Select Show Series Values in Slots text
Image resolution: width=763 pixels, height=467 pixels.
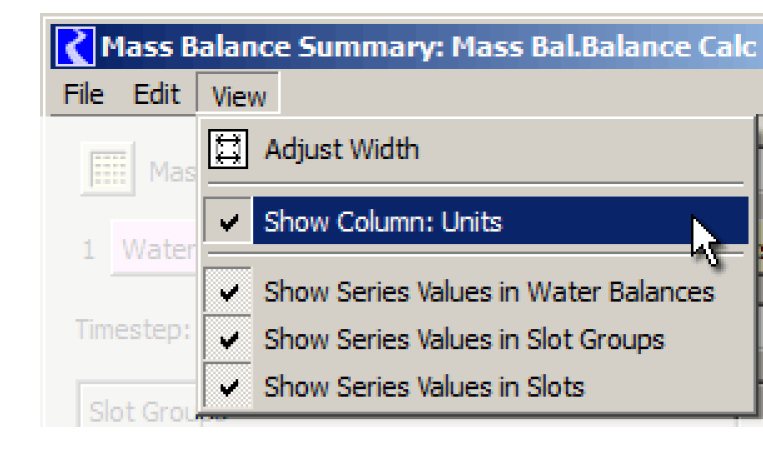(424, 386)
